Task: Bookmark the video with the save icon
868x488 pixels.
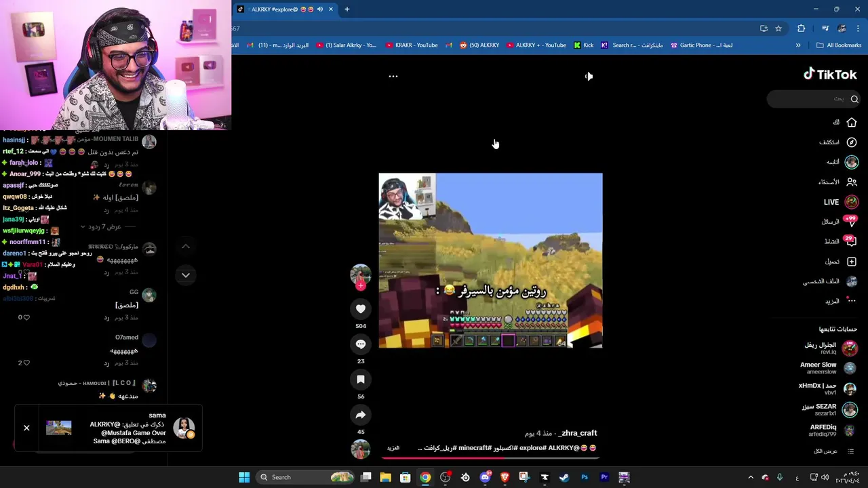Action: 361,380
